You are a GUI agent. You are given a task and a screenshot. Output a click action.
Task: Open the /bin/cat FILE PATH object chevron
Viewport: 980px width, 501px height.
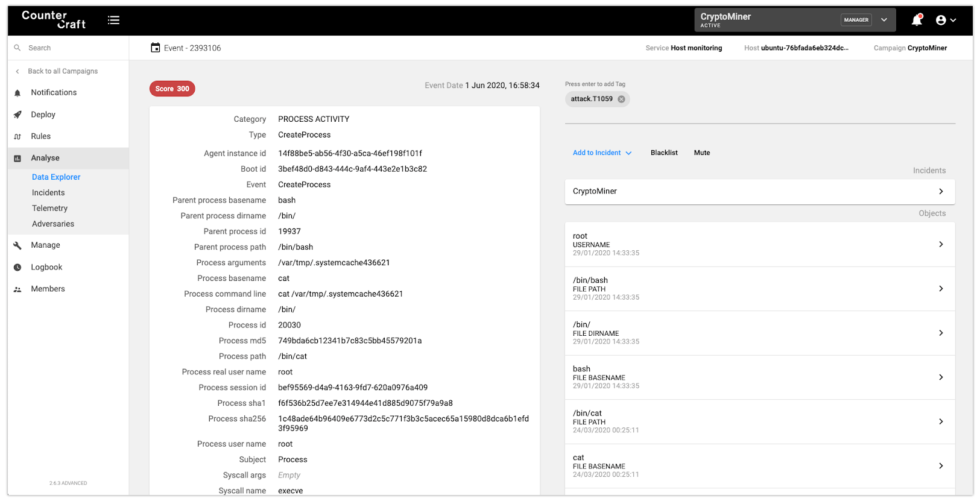(x=941, y=421)
